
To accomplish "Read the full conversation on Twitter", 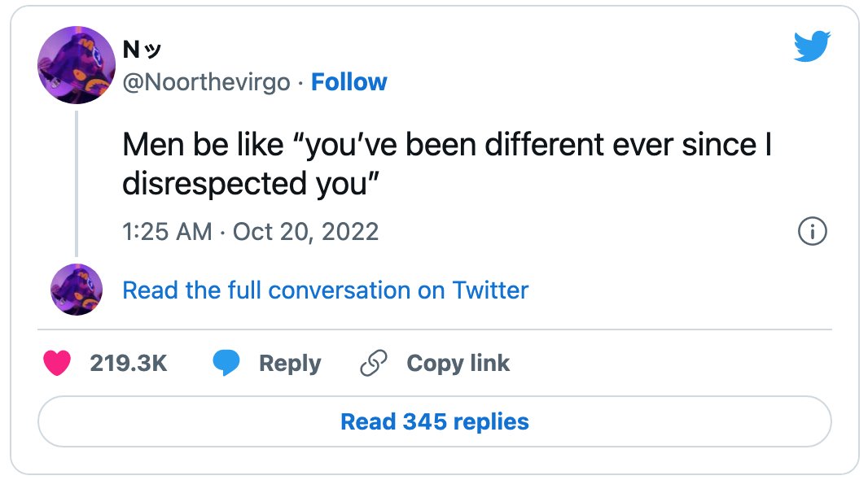I will tap(326, 290).
